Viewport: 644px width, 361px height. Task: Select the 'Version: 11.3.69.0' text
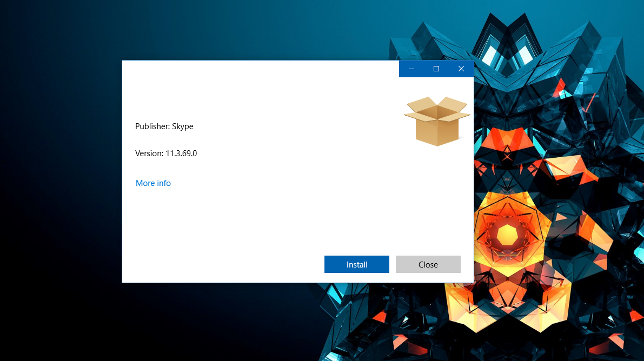coord(166,153)
